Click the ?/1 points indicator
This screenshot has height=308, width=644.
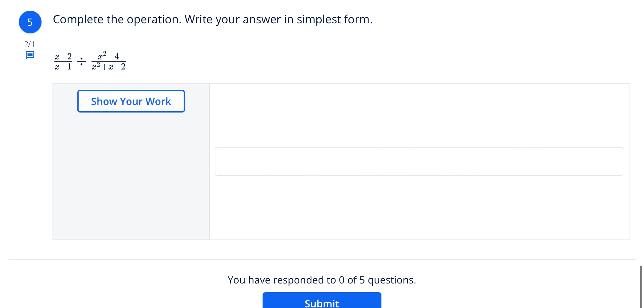coord(30,44)
